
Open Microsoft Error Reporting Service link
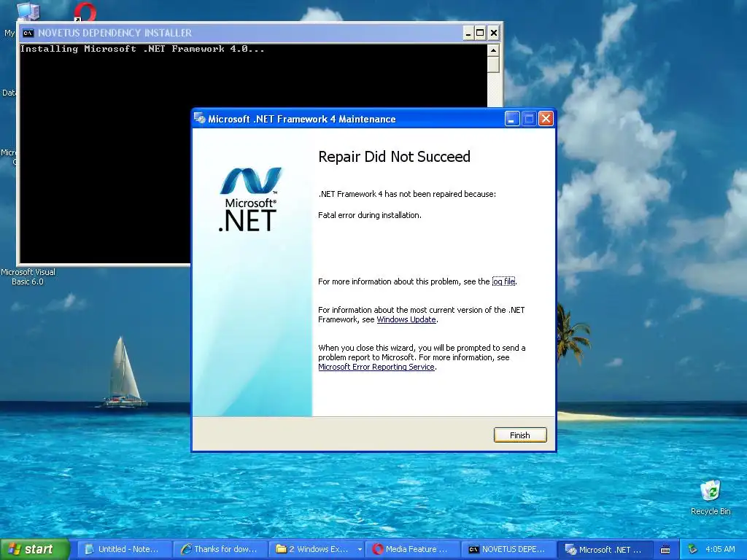[x=376, y=367]
